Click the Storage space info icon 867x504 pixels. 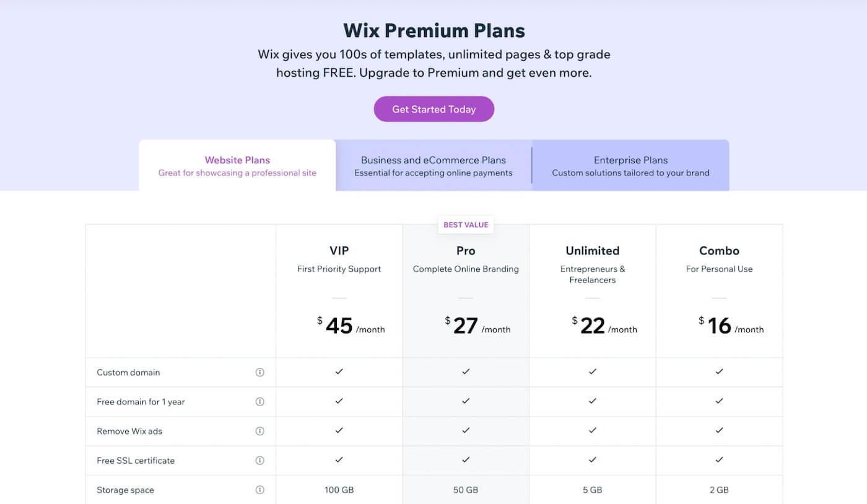pos(260,490)
